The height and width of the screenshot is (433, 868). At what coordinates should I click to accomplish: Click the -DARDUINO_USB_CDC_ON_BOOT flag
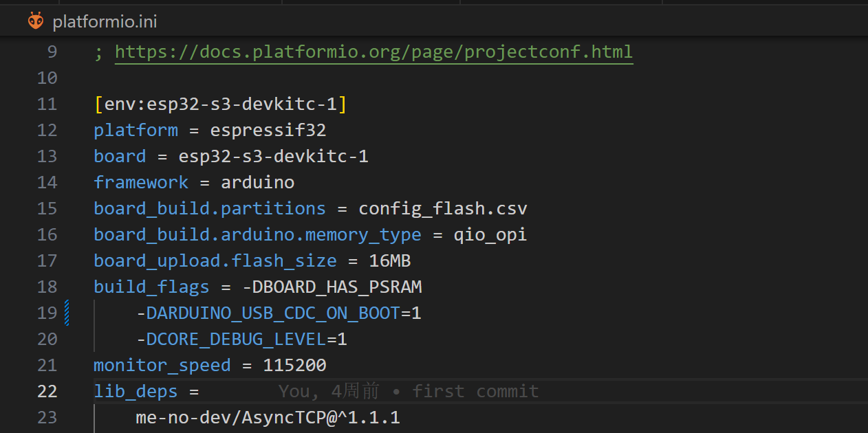pyautogui.click(x=268, y=313)
